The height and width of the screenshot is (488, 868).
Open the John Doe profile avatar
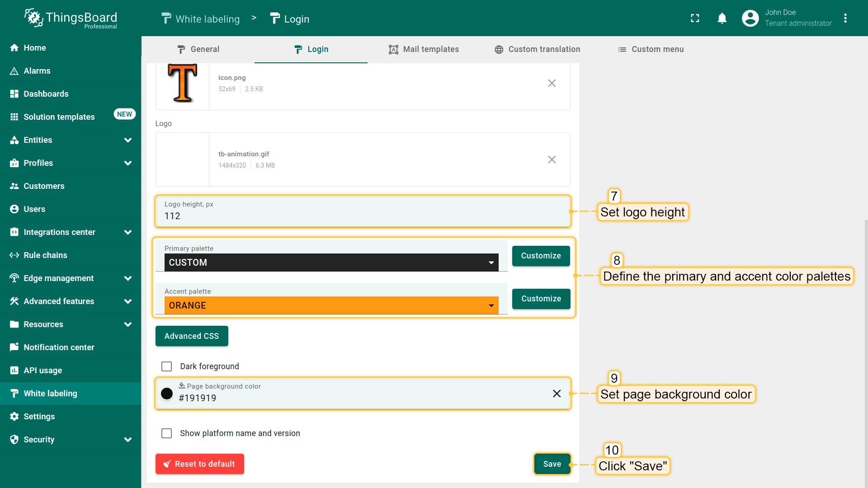[x=750, y=18]
